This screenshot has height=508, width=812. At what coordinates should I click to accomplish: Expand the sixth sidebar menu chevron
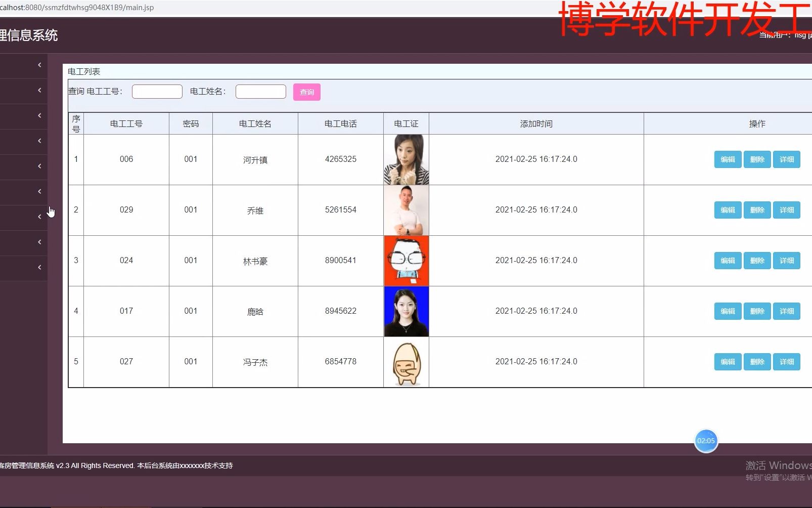coord(39,191)
